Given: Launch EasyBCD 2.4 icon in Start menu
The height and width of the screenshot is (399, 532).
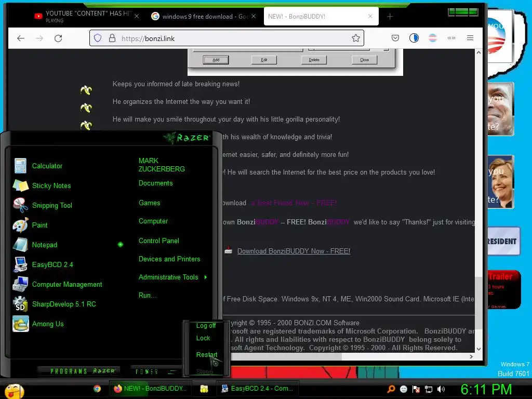Looking at the screenshot, I should tap(20, 264).
